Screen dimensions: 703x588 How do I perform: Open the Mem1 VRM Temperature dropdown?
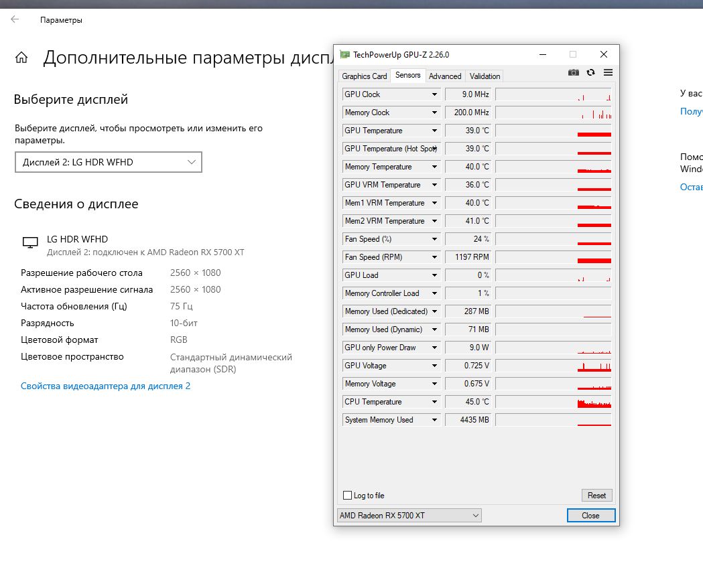434,203
